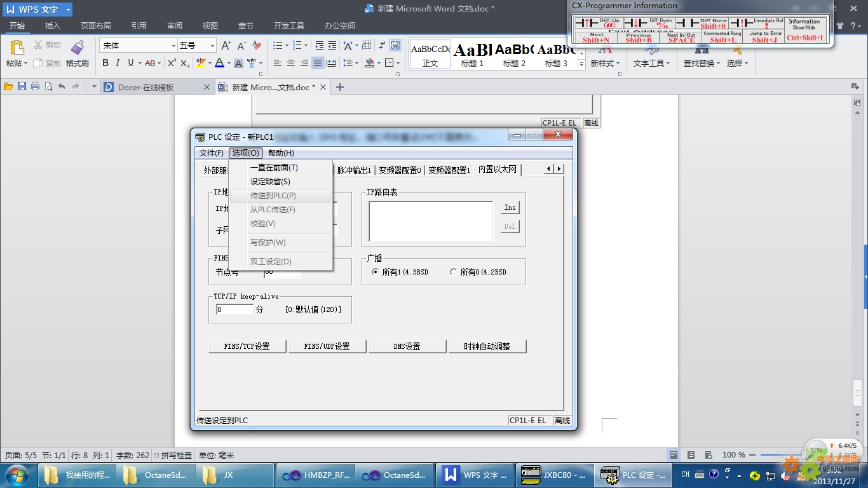Open 文件(F) menu in PLC 设定 window
The image size is (868, 488).
point(212,153)
